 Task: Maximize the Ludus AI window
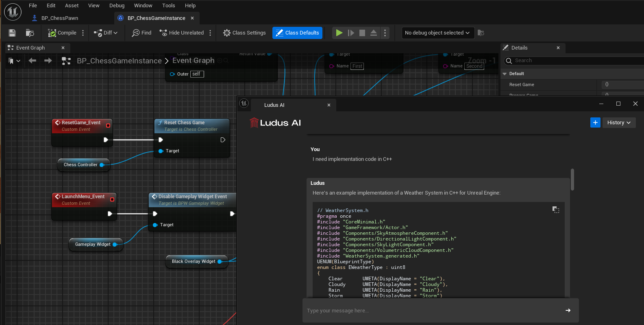click(x=618, y=104)
